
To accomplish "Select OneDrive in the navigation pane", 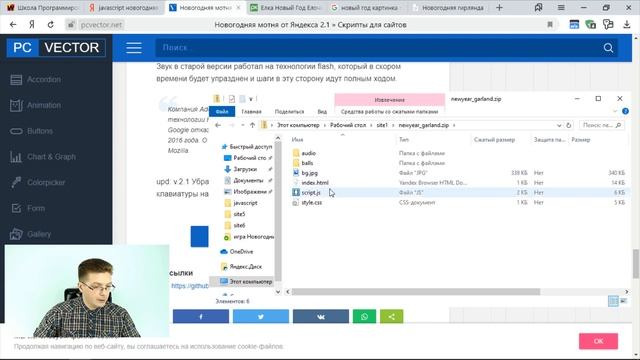I will tap(241, 251).
